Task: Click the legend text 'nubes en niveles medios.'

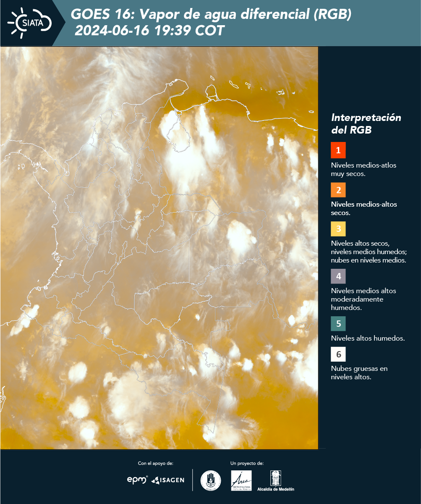Action: point(369,260)
